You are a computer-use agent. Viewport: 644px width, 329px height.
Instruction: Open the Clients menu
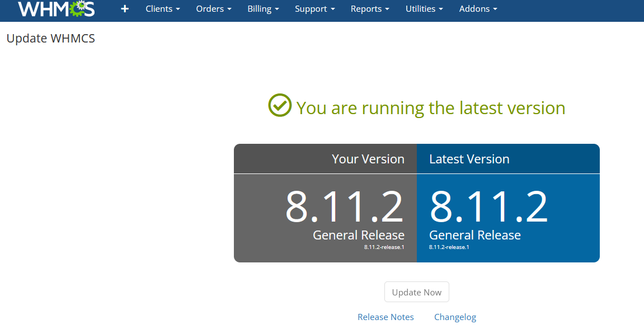coord(163,8)
